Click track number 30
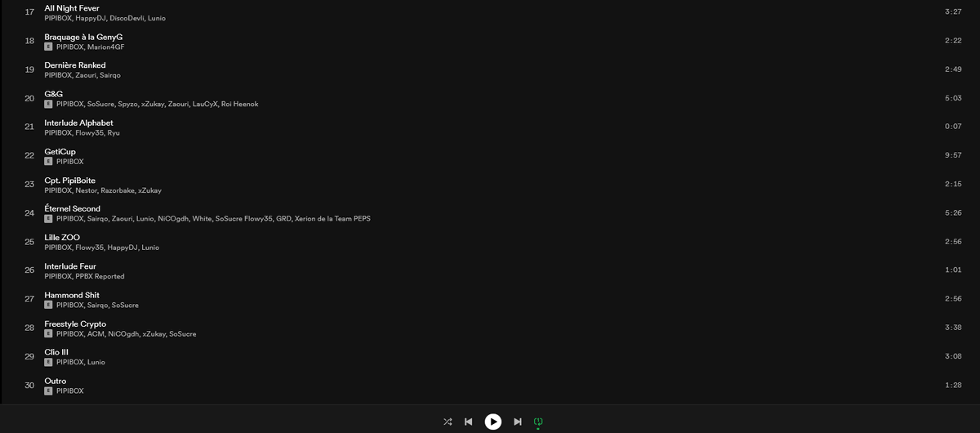The image size is (980, 433). click(x=29, y=385)
